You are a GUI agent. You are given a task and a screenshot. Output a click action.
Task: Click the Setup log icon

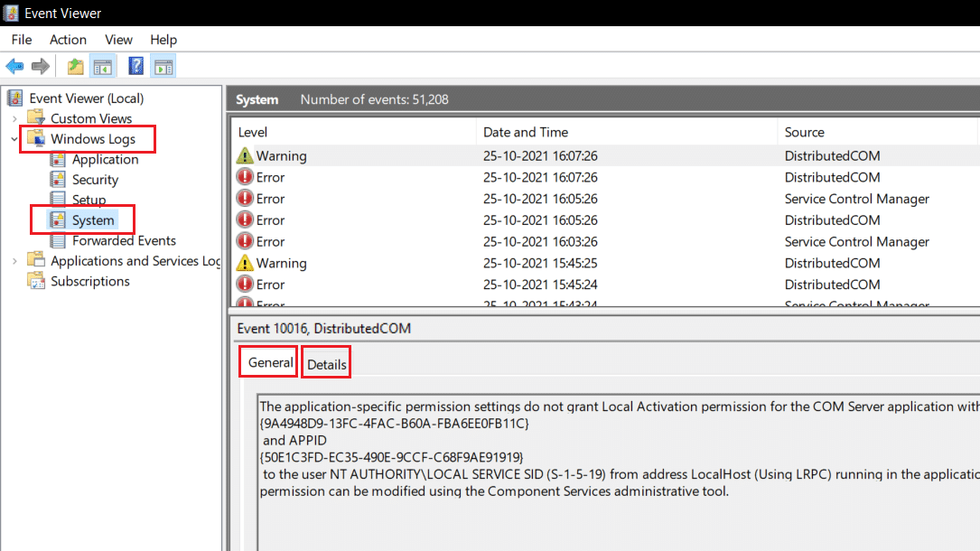58,200
